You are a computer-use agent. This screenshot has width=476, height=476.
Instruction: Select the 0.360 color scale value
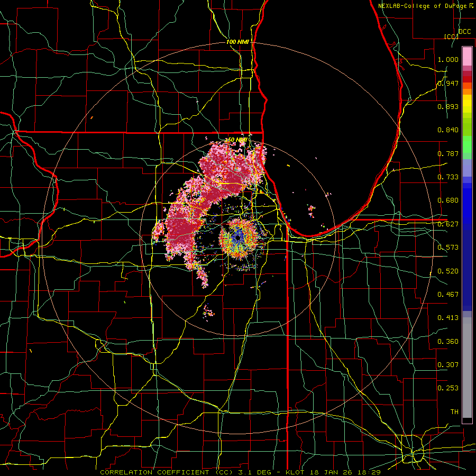coord(448,342)
